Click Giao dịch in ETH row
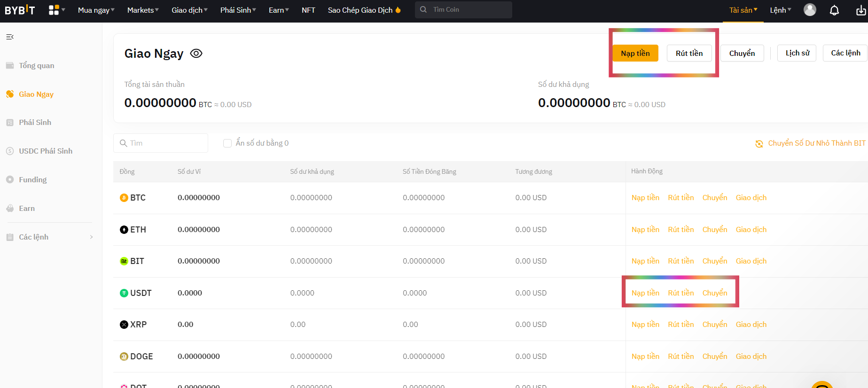 [751, 230]
